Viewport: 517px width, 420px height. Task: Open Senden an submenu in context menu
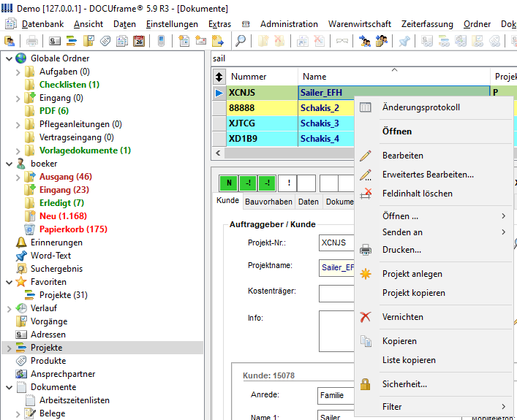(434, 232)
